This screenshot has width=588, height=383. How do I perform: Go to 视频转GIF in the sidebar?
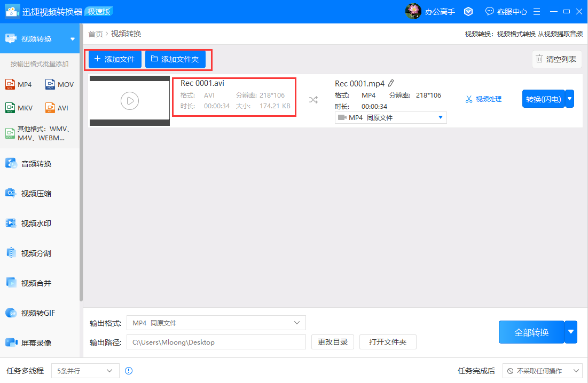coord(37,313)
